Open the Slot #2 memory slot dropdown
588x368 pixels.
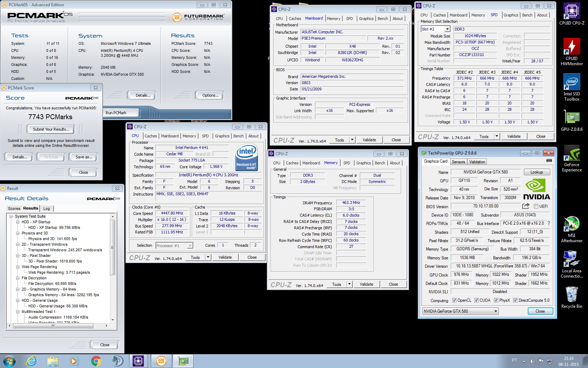(x=448, y=29)
